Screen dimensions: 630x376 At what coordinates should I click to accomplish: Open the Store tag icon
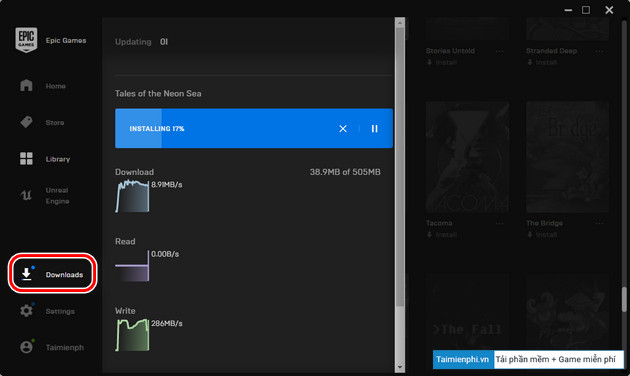(x=26, y=122)
